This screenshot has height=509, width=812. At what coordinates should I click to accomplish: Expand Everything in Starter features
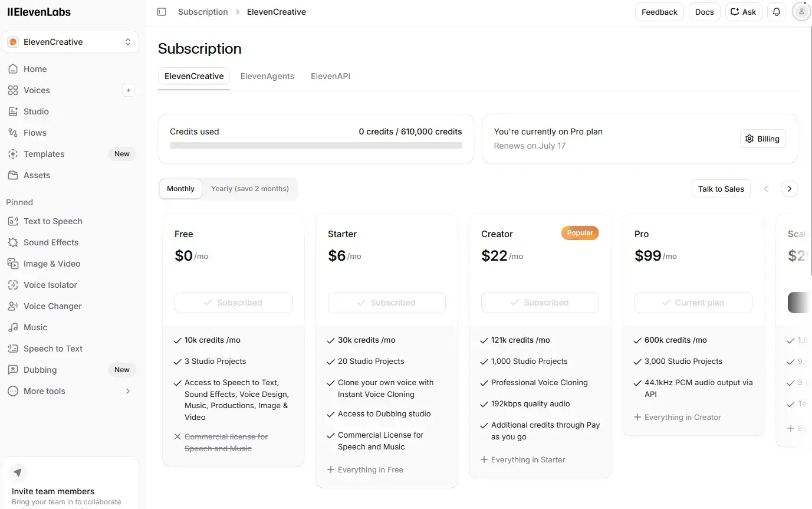(523, 460)
